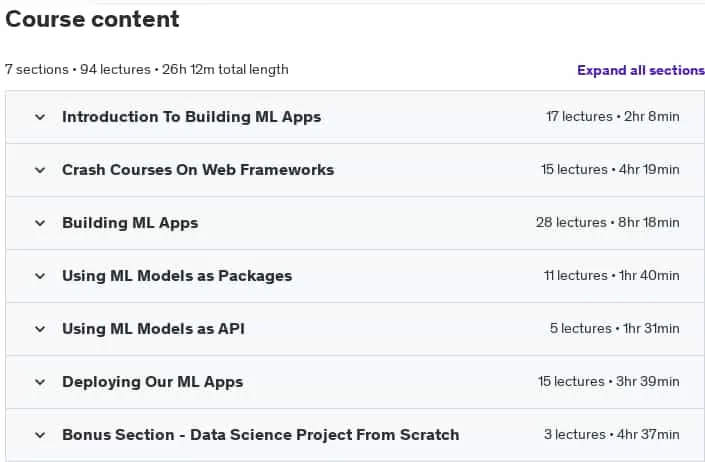Open Bonus Section Data Science Project title
Screen dimensions: 705x462
261,435
